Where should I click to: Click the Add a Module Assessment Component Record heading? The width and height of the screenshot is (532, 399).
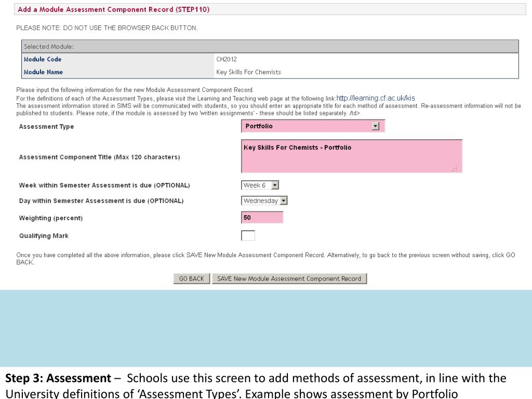point(113,9)
